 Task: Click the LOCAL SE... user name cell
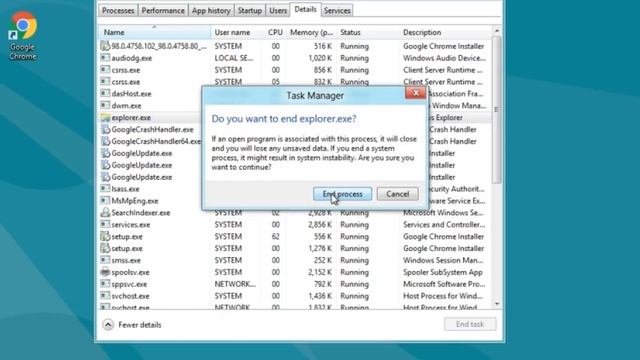coord(234,58)
